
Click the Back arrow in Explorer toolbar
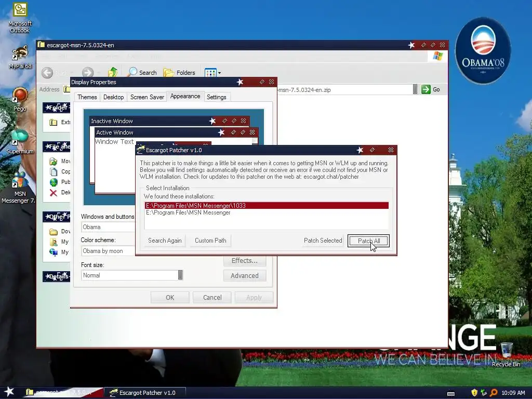click(47, 72)
